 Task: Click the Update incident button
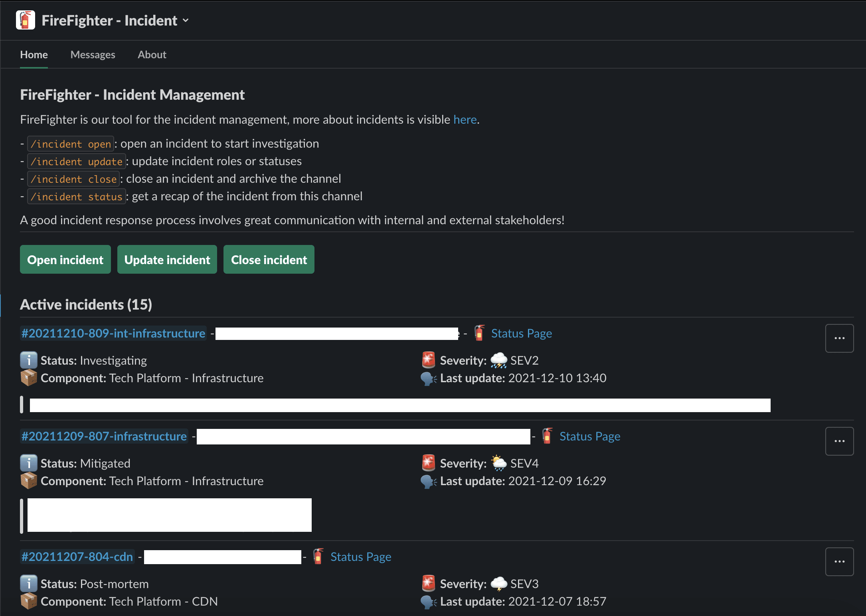(167, 259)
